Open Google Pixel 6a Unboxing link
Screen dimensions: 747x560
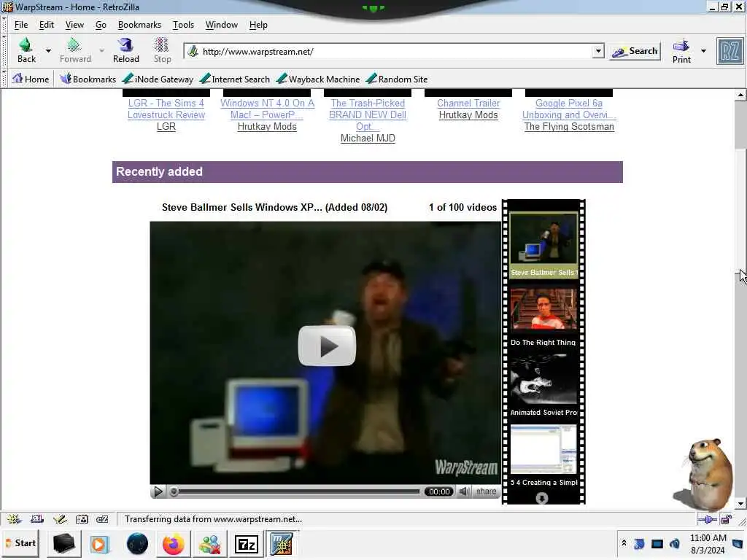tap(569, 109)
